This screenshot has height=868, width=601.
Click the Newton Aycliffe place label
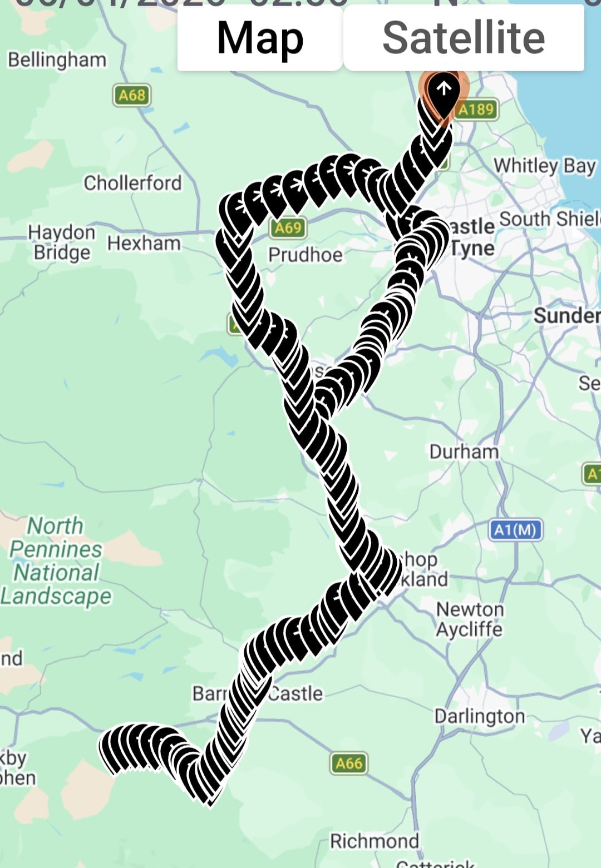(x=470, y=619)
